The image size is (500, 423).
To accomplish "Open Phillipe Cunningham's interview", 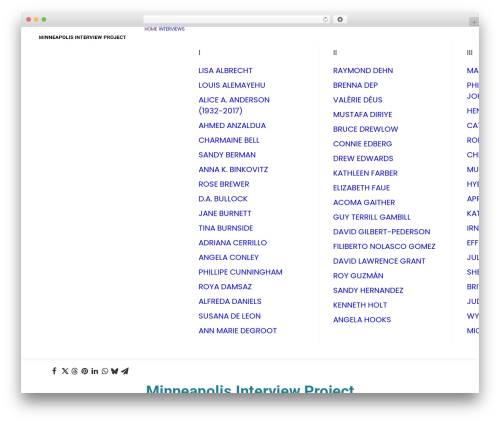I will [240, 272].
